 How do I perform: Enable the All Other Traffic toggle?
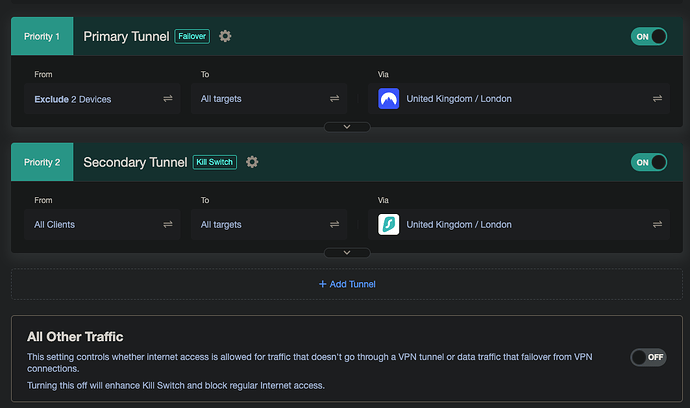coord(648,357)
